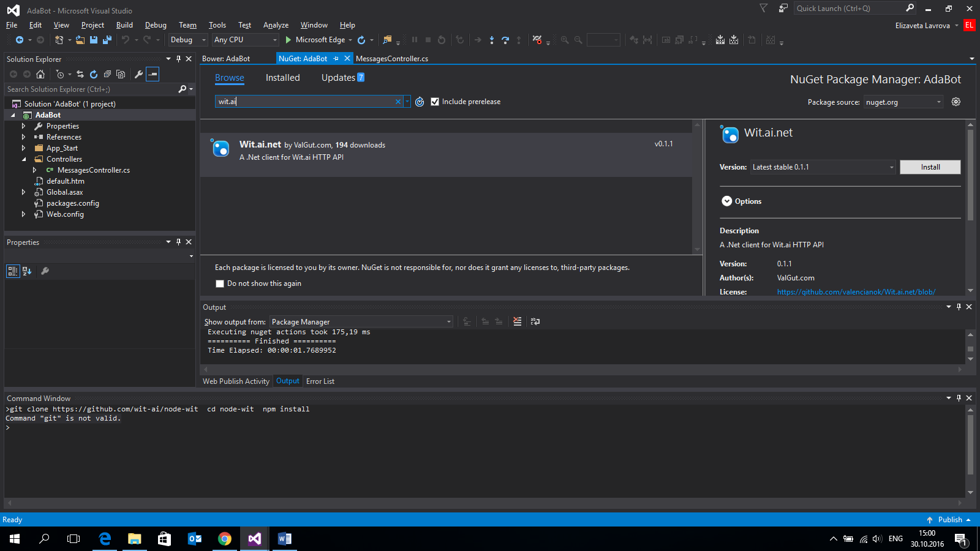The width and height of the screenshot is (980, 551).
Task: Click Publish in the status bar
Action: 949,520
